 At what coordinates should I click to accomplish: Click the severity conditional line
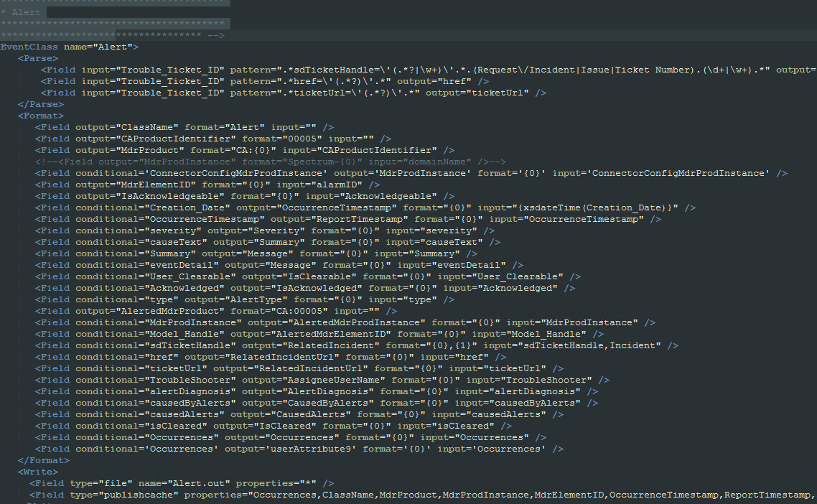click(x=265, y=230)
